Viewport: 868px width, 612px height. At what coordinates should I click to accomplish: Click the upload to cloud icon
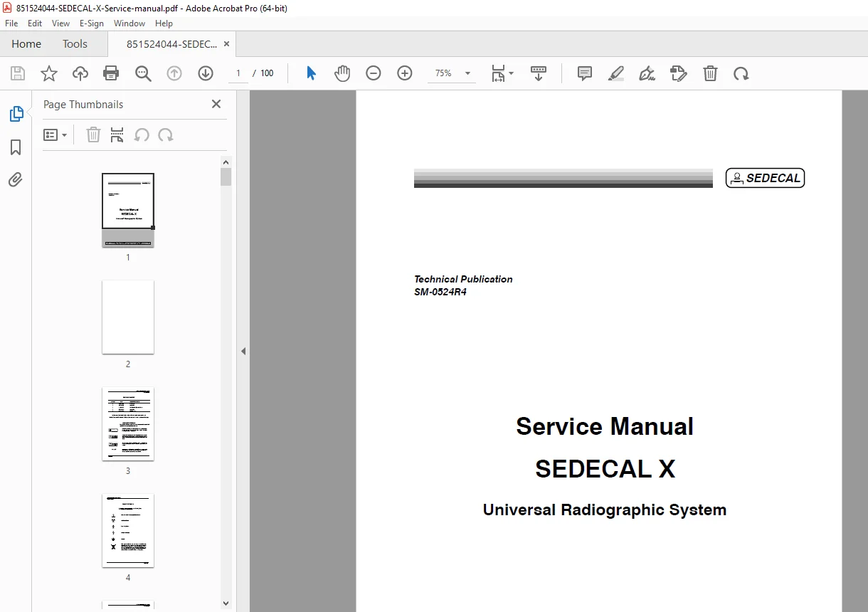tap(80, 73)
